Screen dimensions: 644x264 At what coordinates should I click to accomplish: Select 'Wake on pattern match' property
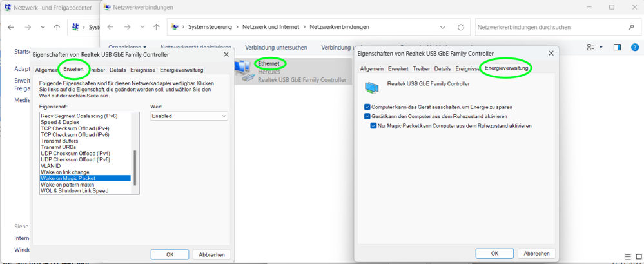pyautogui.click(x=67, y=185)
